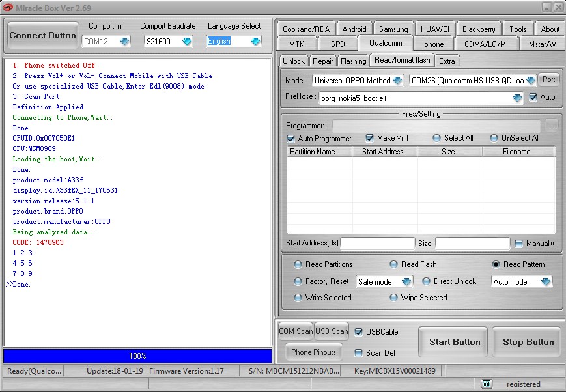Click the Start Button

tap(455, 342)
